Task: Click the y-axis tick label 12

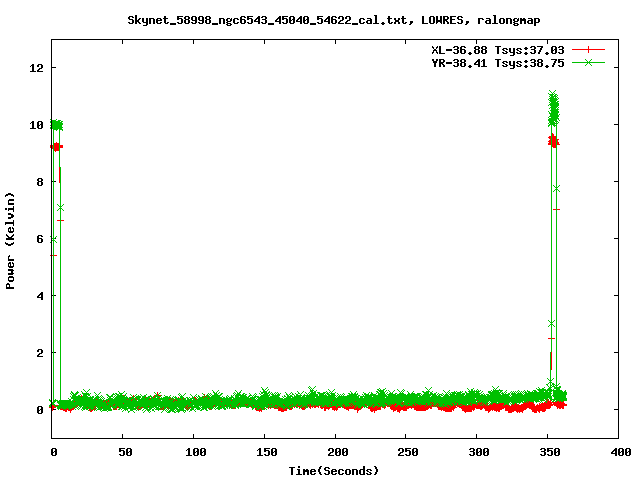Action: pos(36,68)
